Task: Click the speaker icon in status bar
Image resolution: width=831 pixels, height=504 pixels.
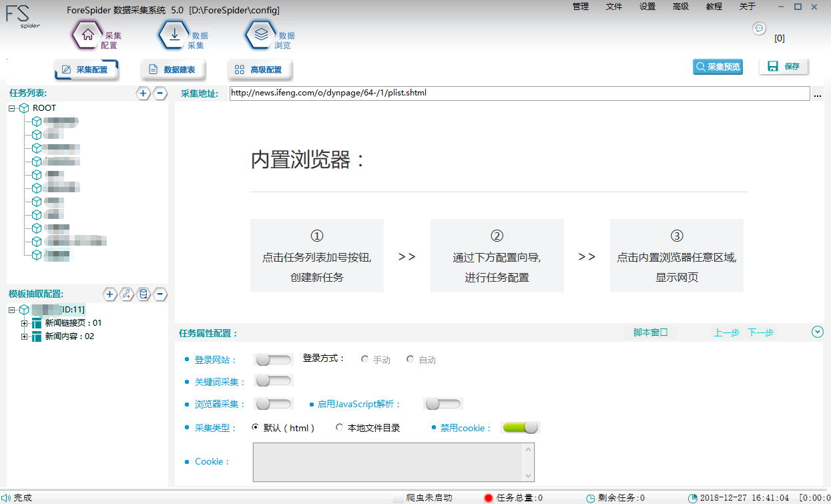Action: tap(7, 498)
